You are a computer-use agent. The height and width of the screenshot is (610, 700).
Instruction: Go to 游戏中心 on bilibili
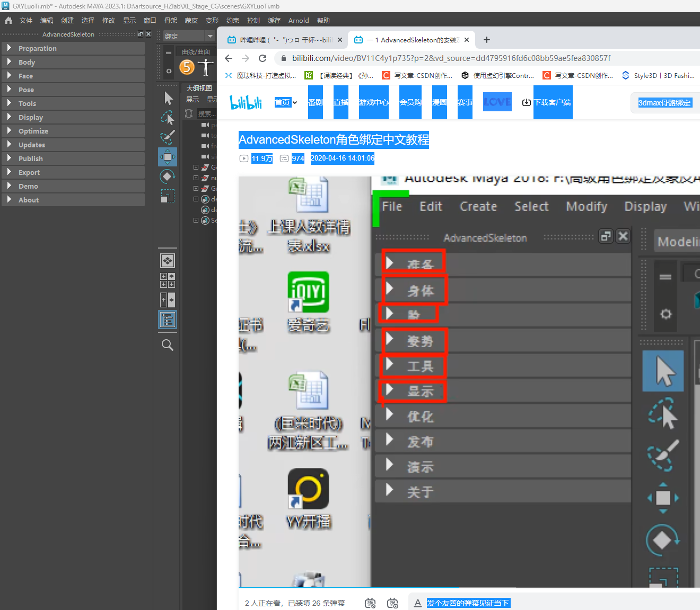pos(374,102)
